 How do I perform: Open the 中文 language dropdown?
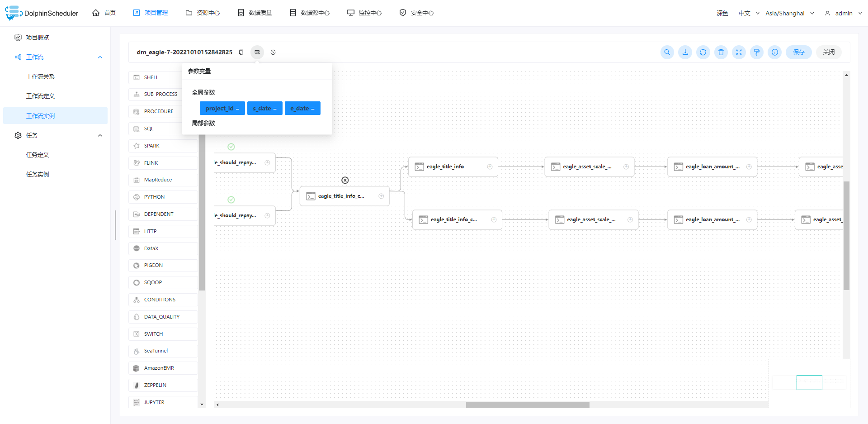pos(748,13)
